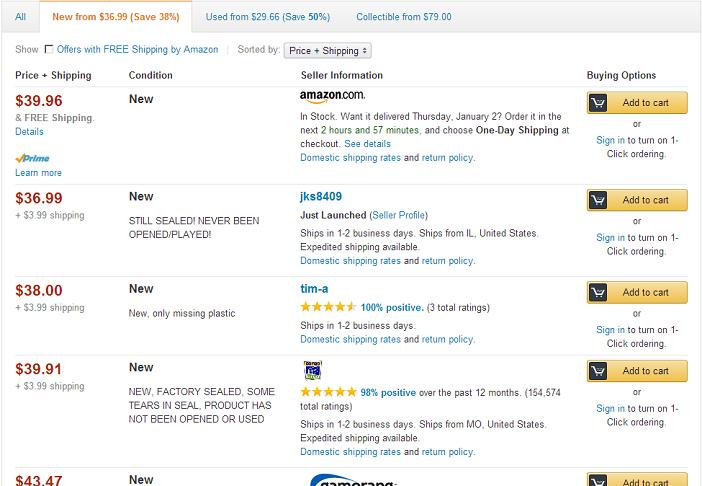Switch to the Used from $29.66 tab
Screen dimensions: 702x486
(268, 17)
